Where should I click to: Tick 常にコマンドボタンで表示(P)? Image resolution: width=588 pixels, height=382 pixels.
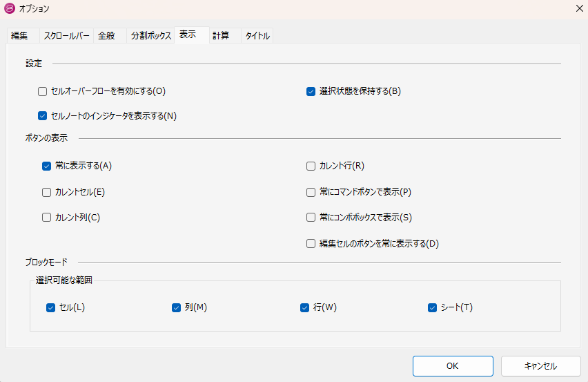[311, 192]
